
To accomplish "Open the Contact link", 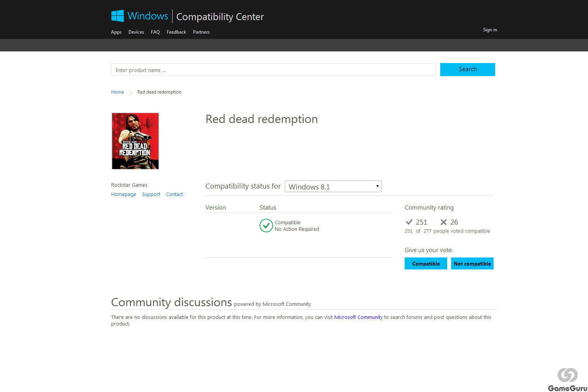I will point(174,194).
